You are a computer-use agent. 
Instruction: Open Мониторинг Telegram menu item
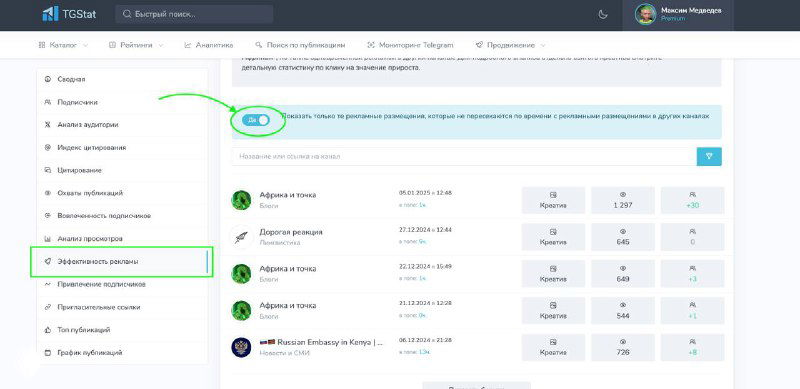point(410,45)
